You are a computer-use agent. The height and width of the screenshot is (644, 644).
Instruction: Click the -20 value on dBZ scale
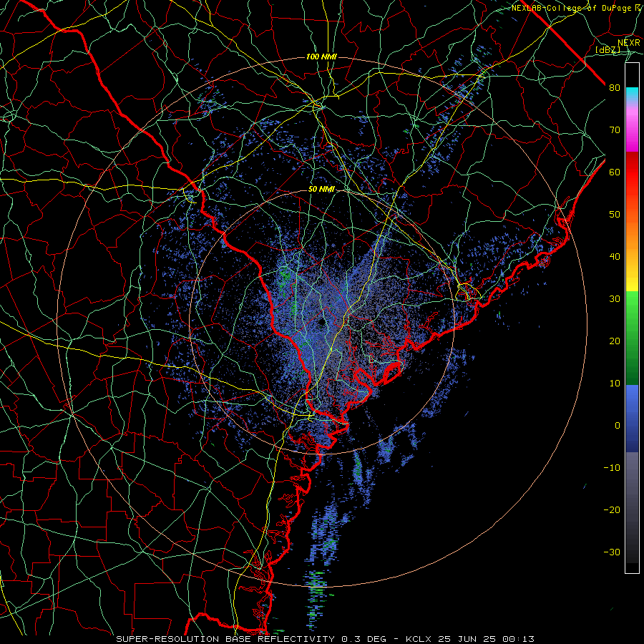click(612, 510)
